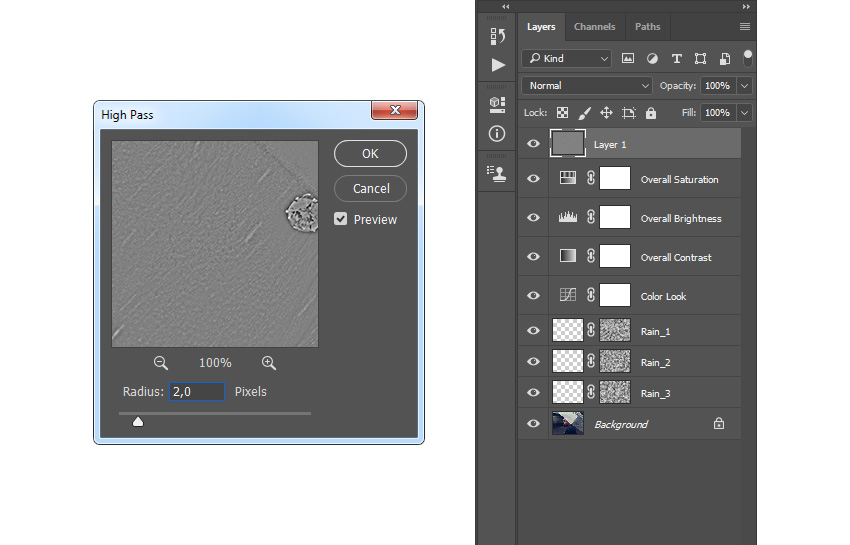Click the Radius slider handle

click(x=138, y=421)
